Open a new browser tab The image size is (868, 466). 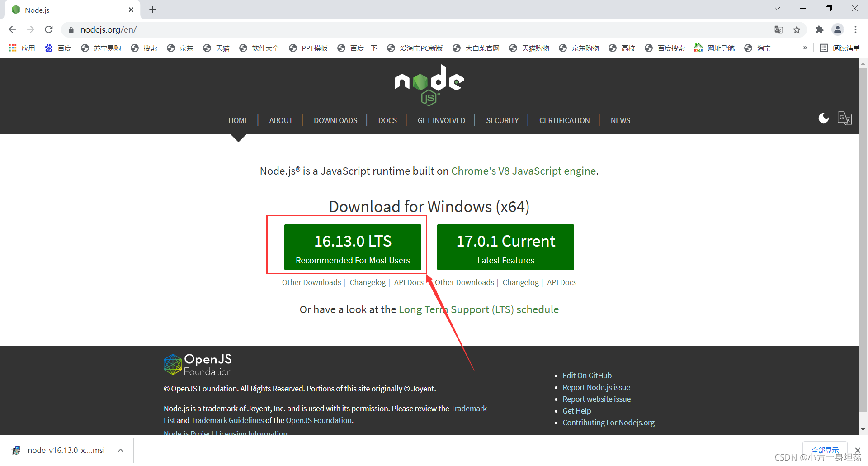click(x=152, y=10)
